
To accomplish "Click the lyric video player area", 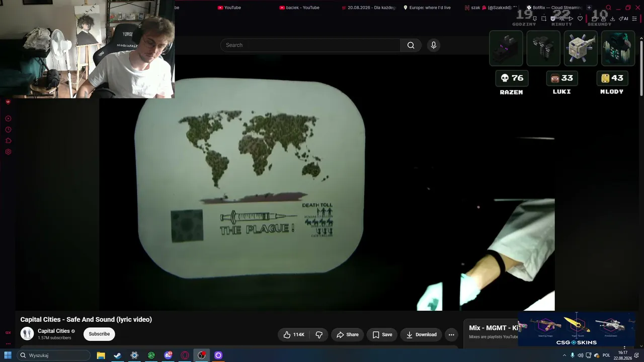I will [327, 184].
